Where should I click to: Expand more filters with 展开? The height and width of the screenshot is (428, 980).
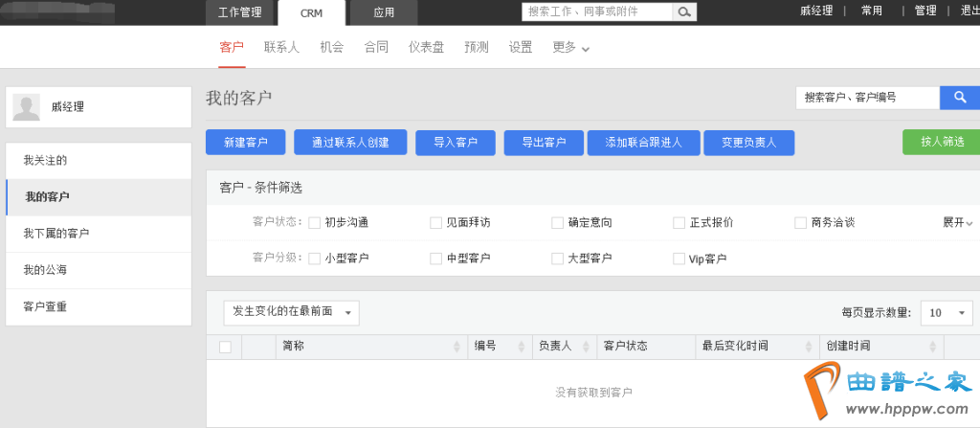(957, 222)
